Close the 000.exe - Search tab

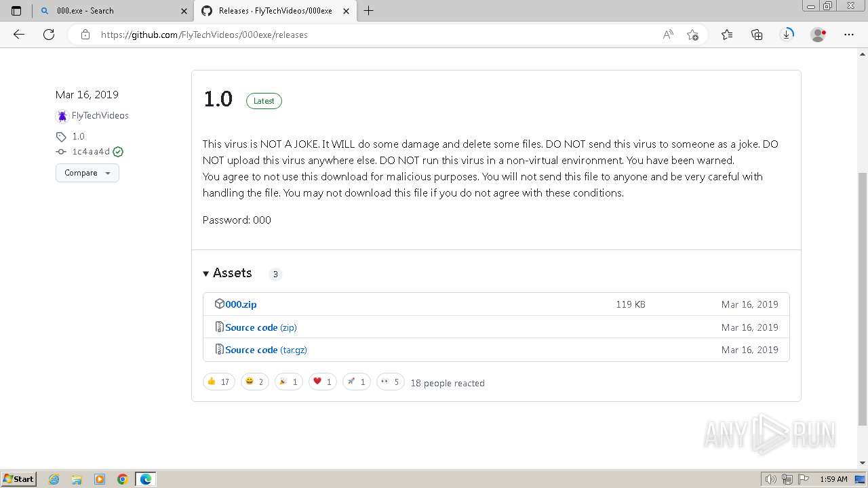coord(184,11)
